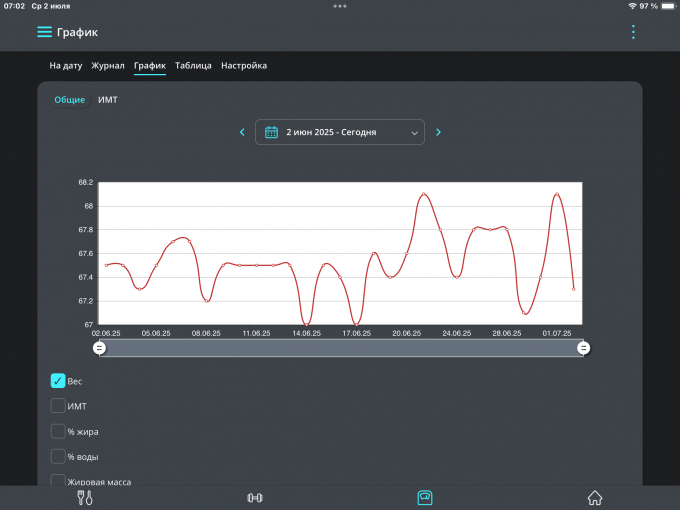Click the left range slider handle
Image resolution: width=680 pixels, height=510 pixels.
click(x=99, y=348)
